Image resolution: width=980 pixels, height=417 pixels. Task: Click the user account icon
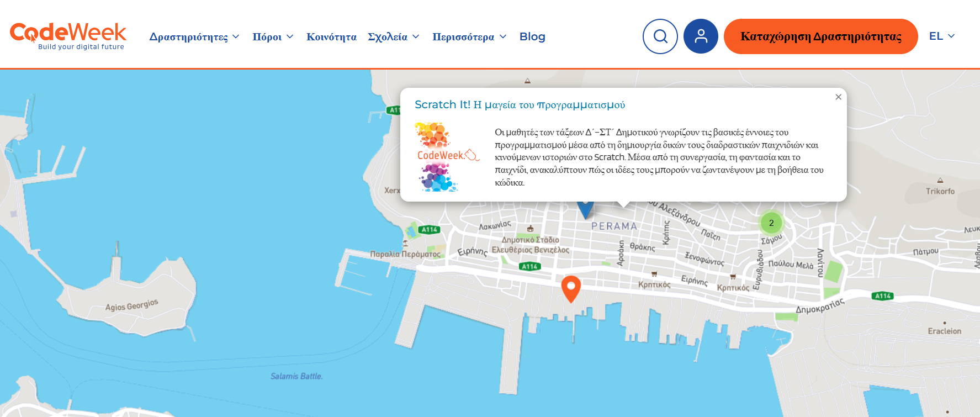701,36
